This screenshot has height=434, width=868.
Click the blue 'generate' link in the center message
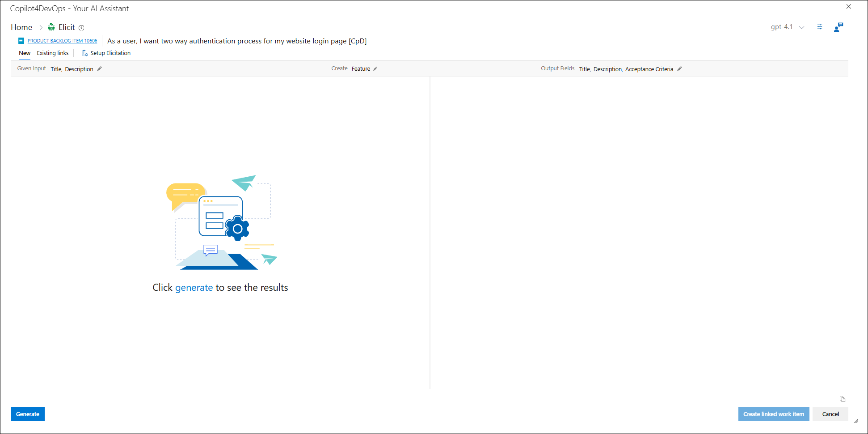194,288
